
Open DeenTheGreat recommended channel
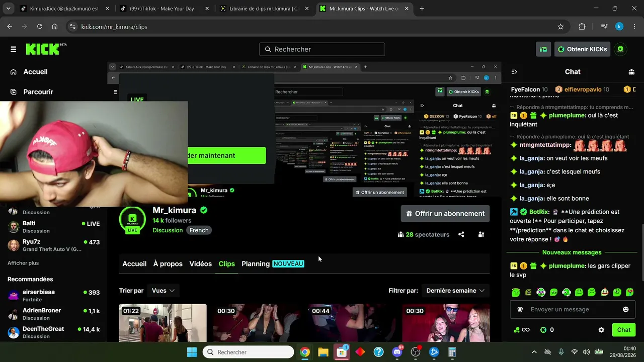(54, 332)
